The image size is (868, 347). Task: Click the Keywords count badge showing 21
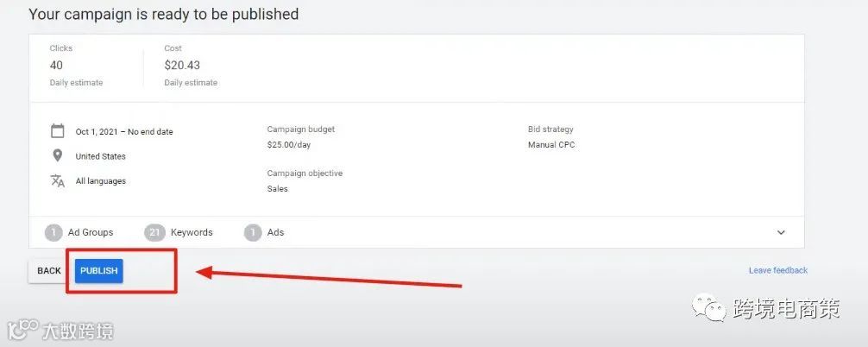(155, 232)
